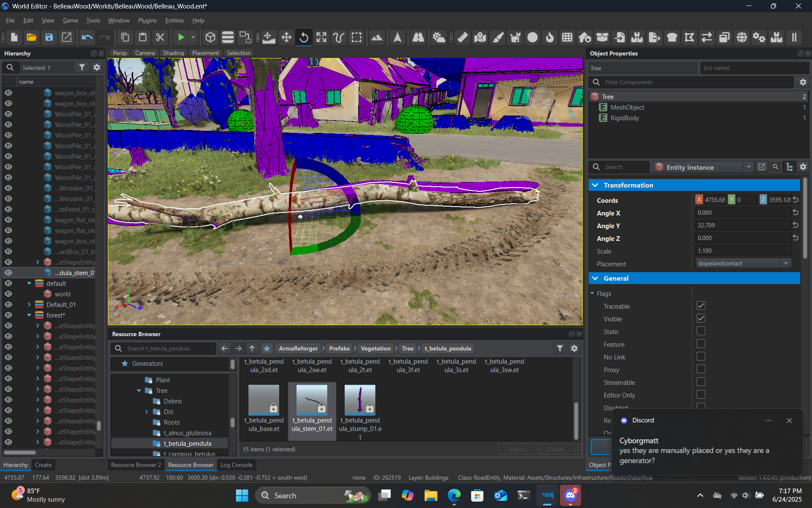Check the Editor Only flag
Viewport: 812px width, 508px height.
click(x=701, y=395)
